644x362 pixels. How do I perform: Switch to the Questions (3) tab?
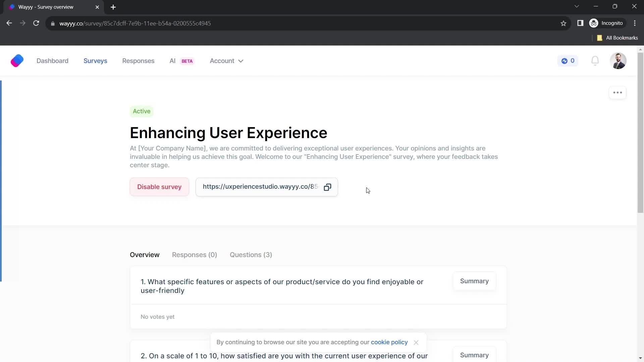(251, 255)
